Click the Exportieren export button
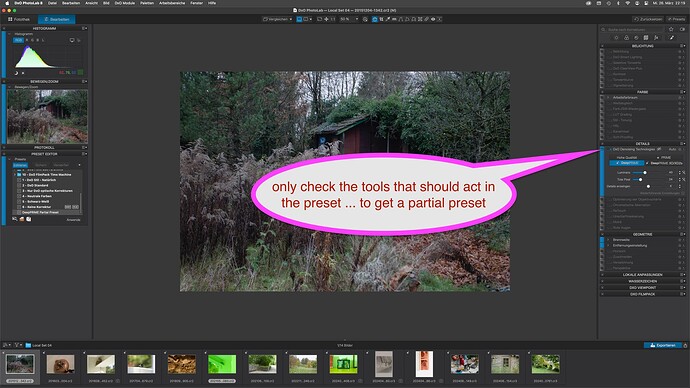 (x=663, y=345)
